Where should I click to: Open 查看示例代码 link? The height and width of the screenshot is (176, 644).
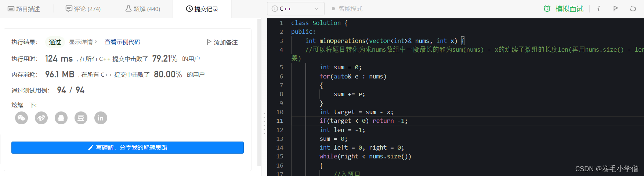[122, 42]
